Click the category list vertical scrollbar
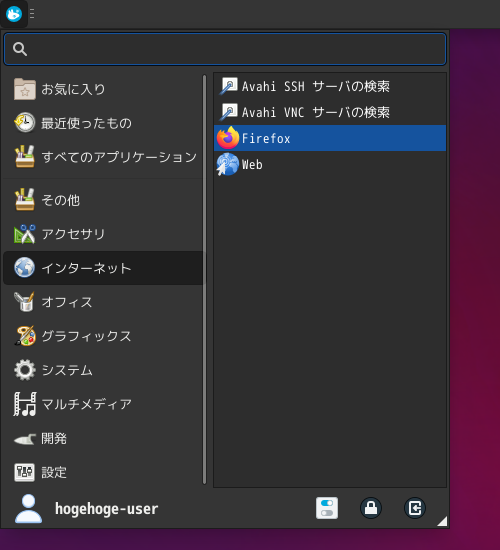The image size is (500, 550). [x=205, y=279]
